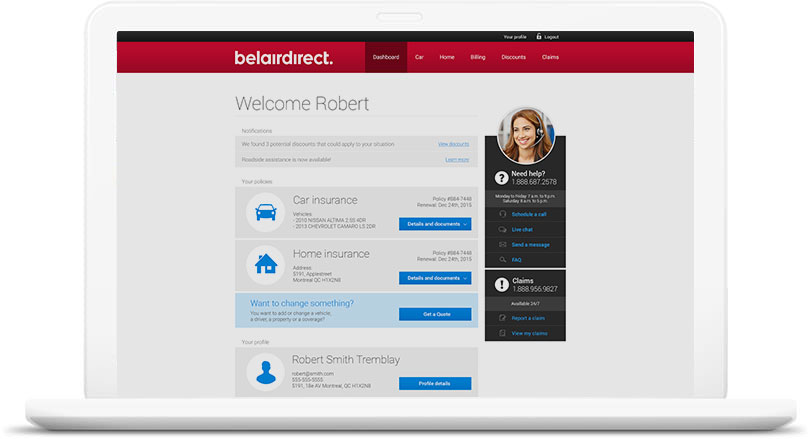
Task: Click the support agent photo
Action: [526, 136]
